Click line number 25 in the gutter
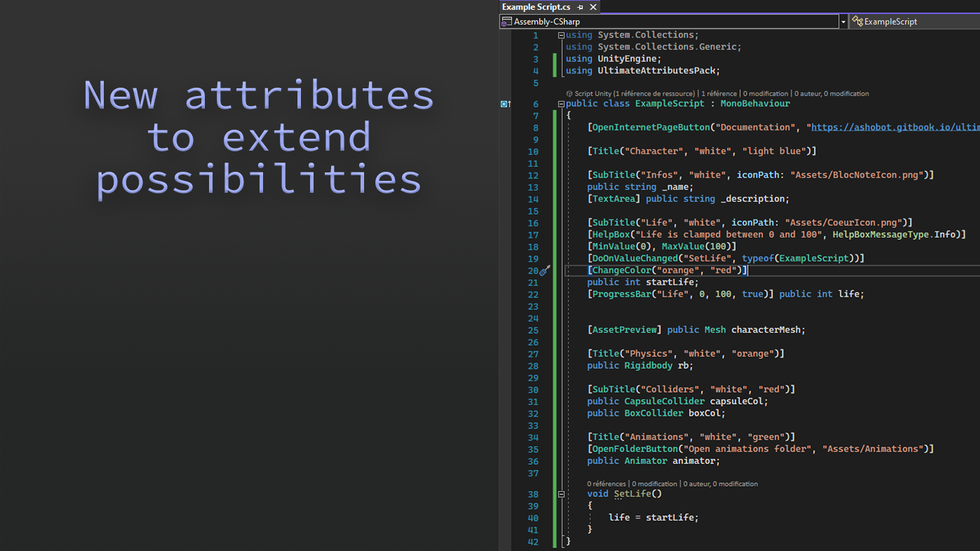This screenshot has width=980, height=551. tap(533, 330)
